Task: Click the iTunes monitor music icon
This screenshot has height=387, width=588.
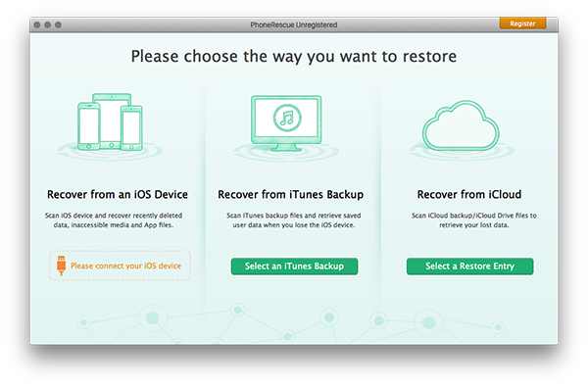Action: [x=286, y=123]
